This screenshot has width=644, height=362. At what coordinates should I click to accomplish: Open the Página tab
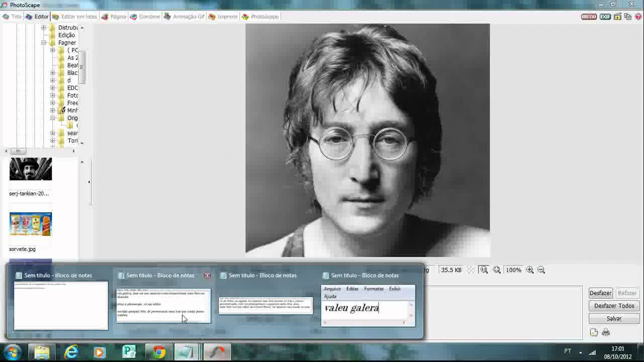point(114,17)
